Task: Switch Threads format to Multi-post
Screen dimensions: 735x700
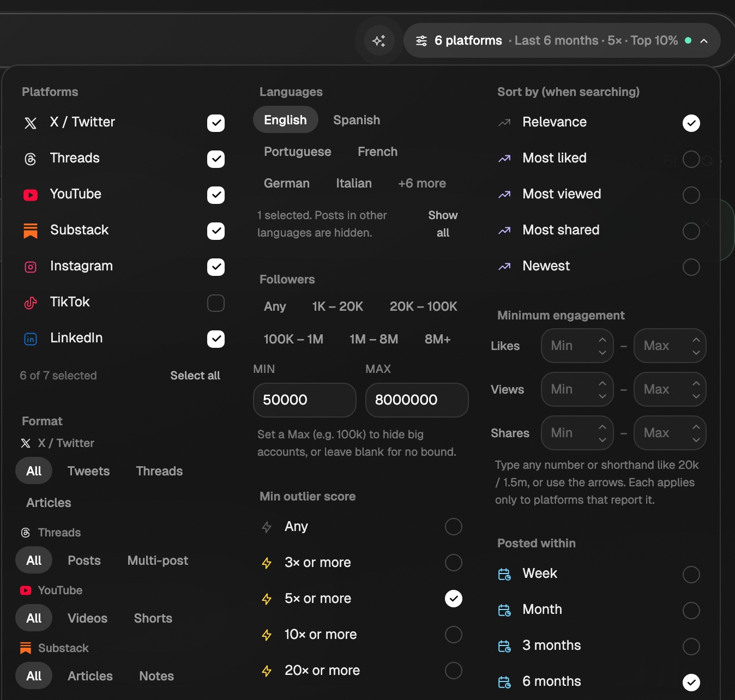Action: [158, 560]
